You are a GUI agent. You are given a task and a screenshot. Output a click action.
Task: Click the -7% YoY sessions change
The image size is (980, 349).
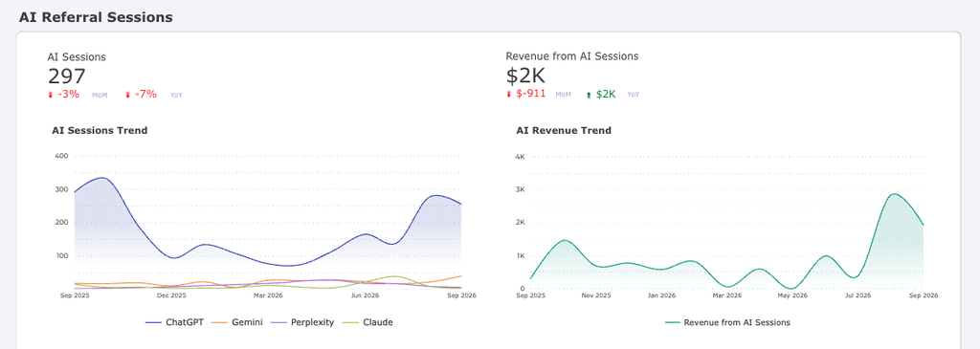[145, 95]
